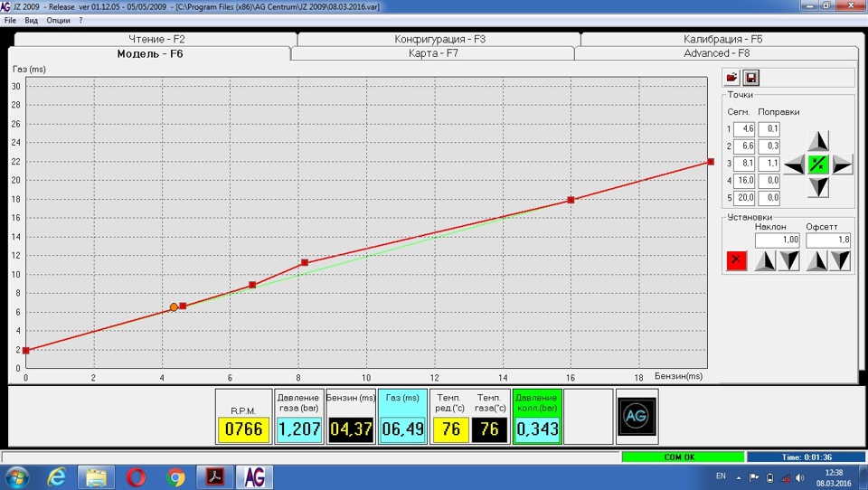
Task: Click manifold pressure value 0,343
Action: point(537,429)
